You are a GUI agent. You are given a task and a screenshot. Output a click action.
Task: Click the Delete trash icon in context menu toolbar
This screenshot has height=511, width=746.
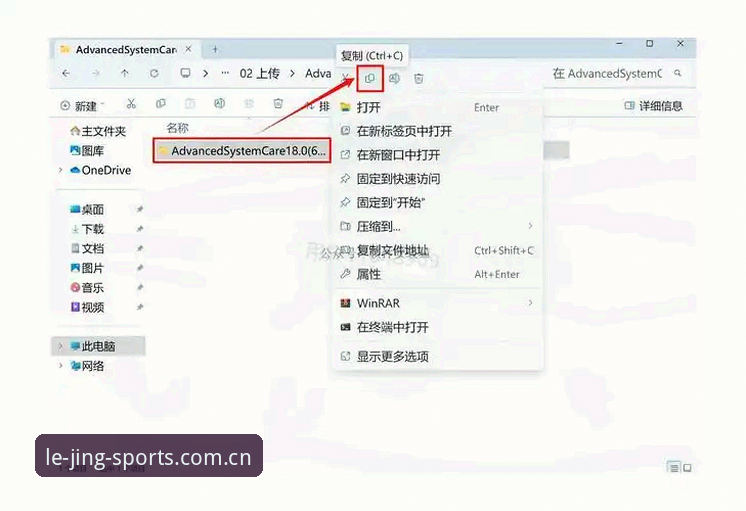(x=419, y=79)
